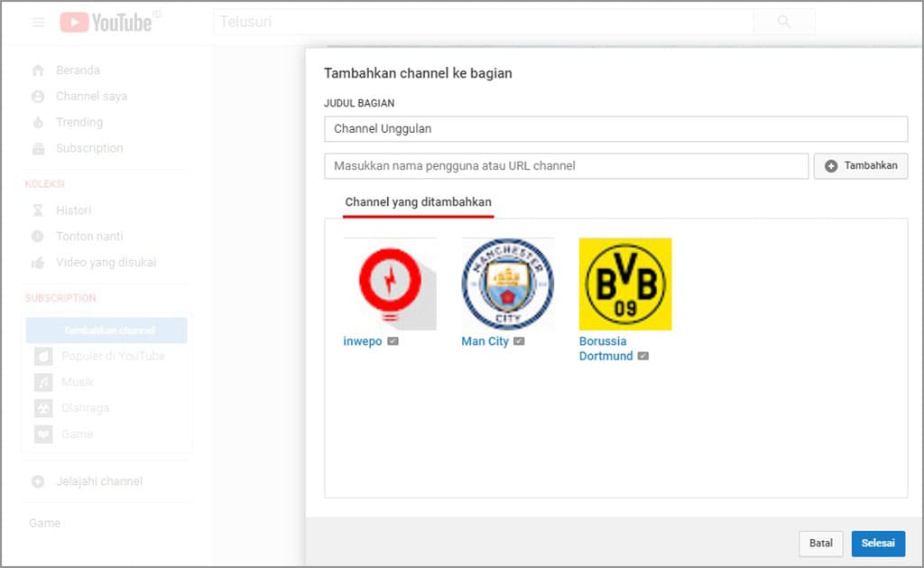Screen dimensions: 924x568
Task: Click the Beranda home icon
Action: (x=38, y=70)
